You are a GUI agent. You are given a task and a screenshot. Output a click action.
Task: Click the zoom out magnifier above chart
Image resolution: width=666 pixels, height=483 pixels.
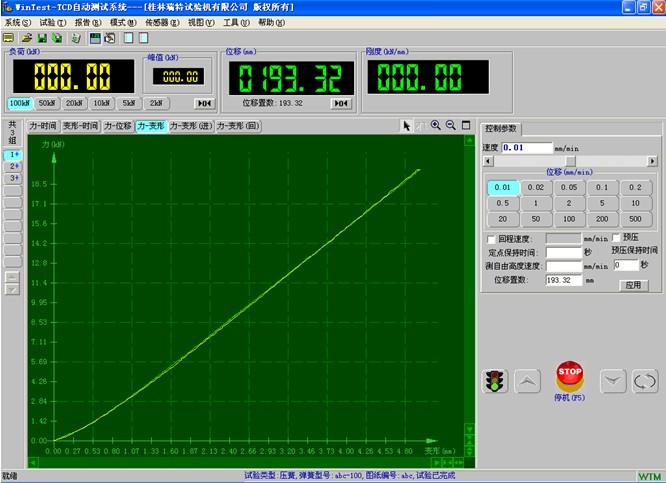click(x=451, y=125)
